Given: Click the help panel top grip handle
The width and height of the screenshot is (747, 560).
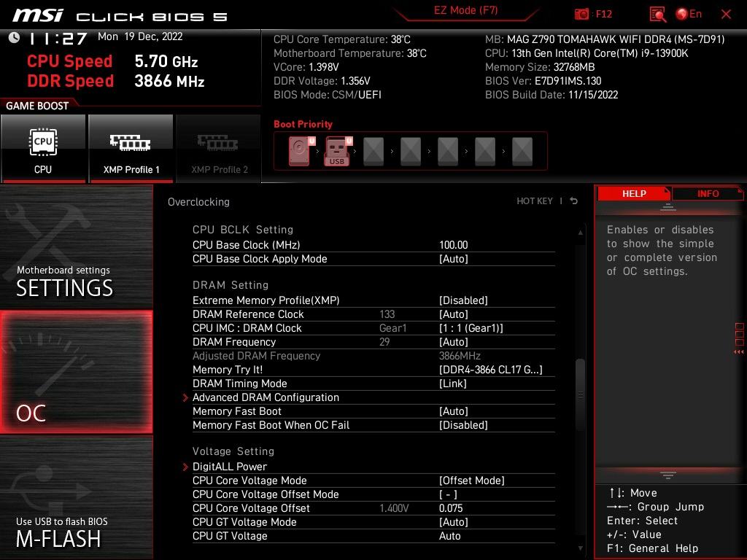Looking at the screenshot, I should [x=668, y=207].
